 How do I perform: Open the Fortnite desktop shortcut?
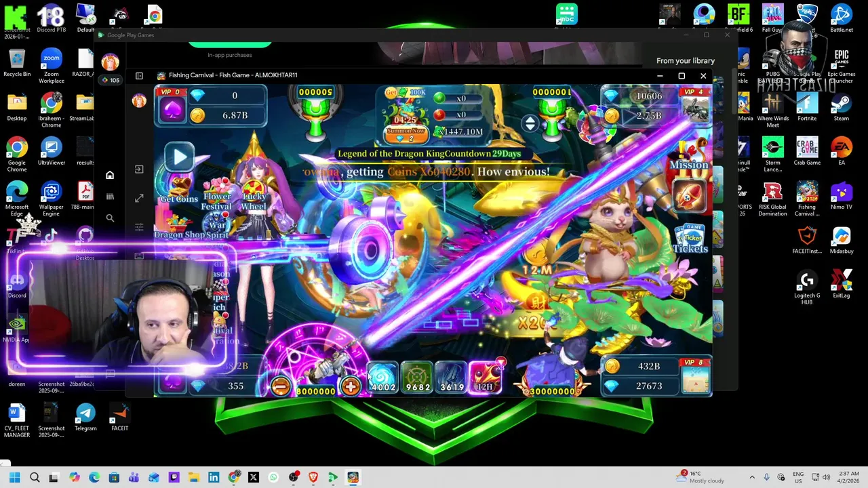click(807, 107)
